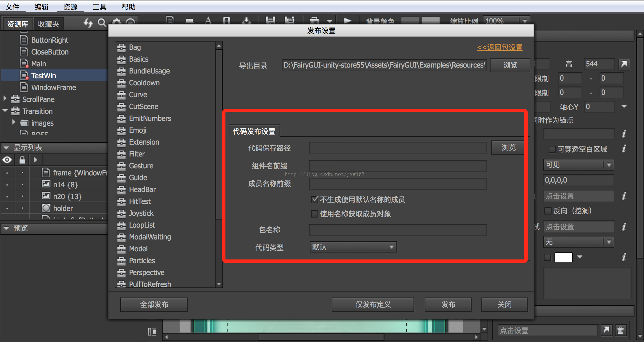Enable 使用名称获取成员对象 checkbox
Image resolution: width=644 pixels, height=342 pixels.
click(x=315, y=214)
